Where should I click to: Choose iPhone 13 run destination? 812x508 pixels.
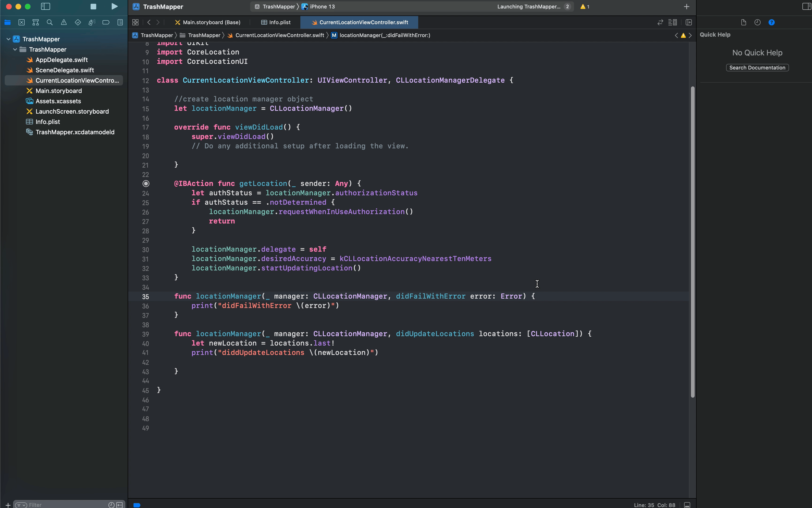point(318,6)
